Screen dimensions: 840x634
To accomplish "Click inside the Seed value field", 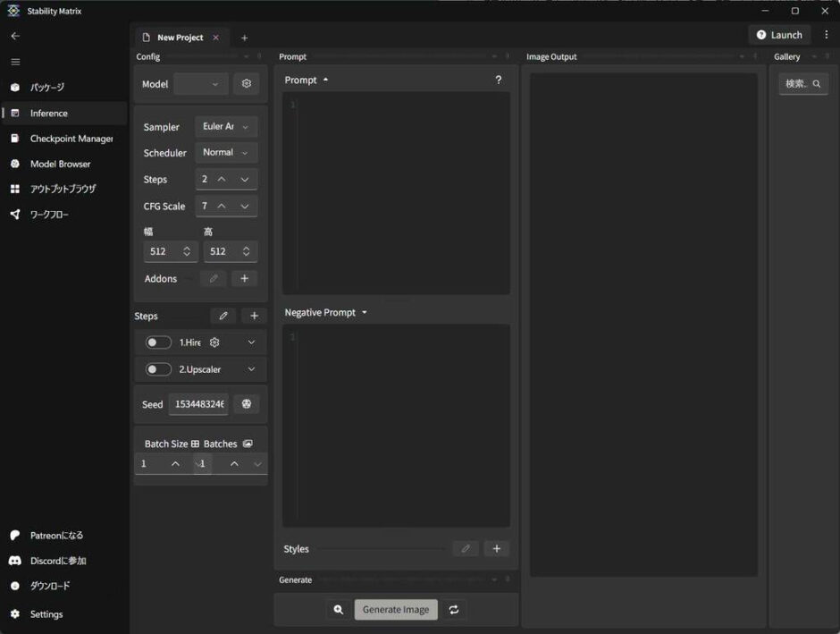I will tap(197, 403).
